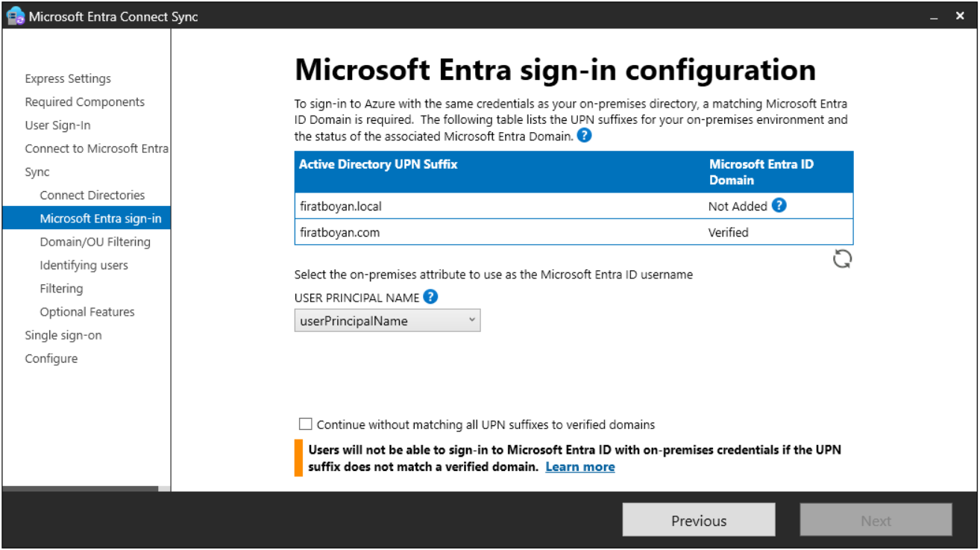Click the Microsoft Entra Connect Sync title icon
The height and width of the screenshot is (550, 980).
coord(15,16)
